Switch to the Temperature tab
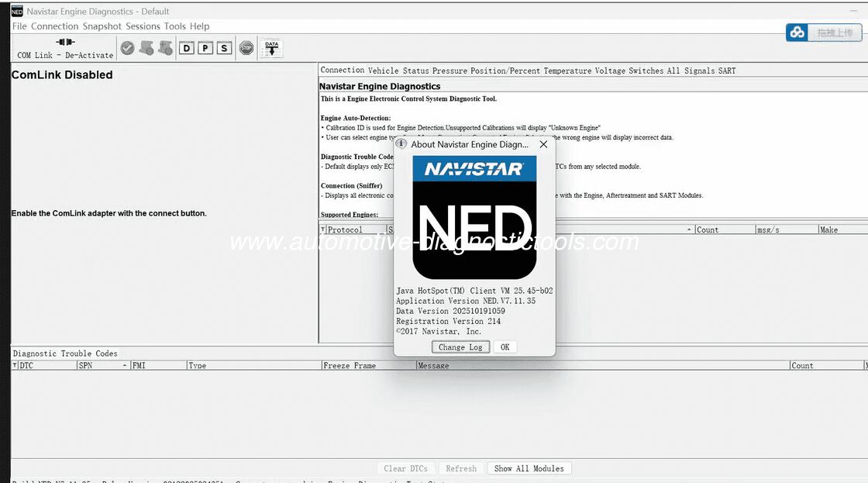868x483 pixels. (567, 71)
